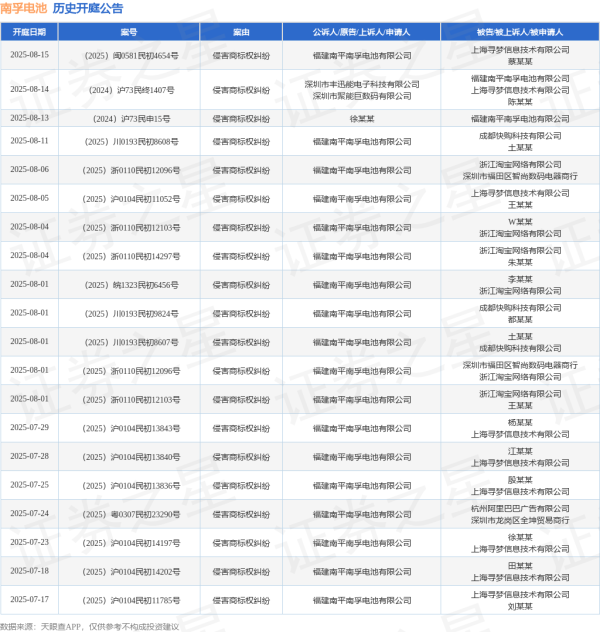Select the 开庭日期 column header

click(x=29, y=32)
